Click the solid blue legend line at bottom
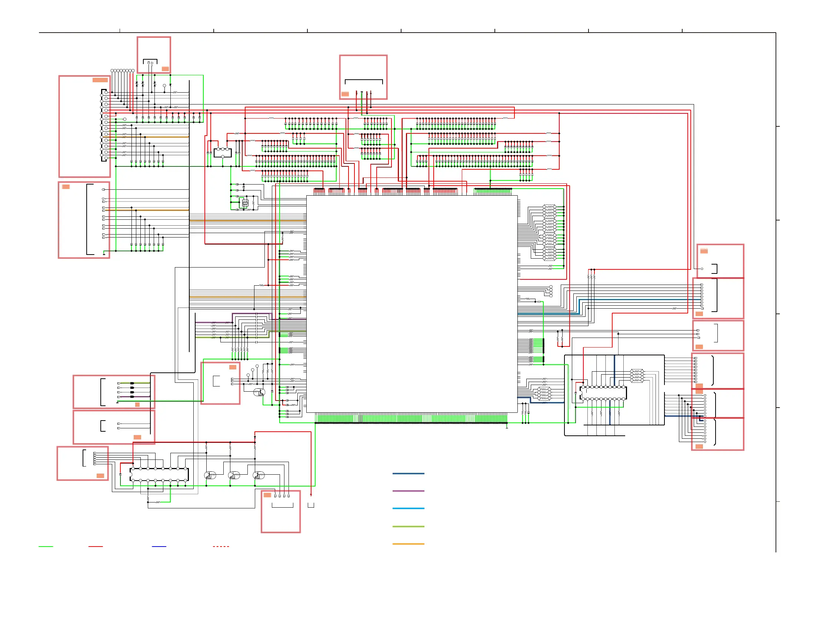 [159, 546]
